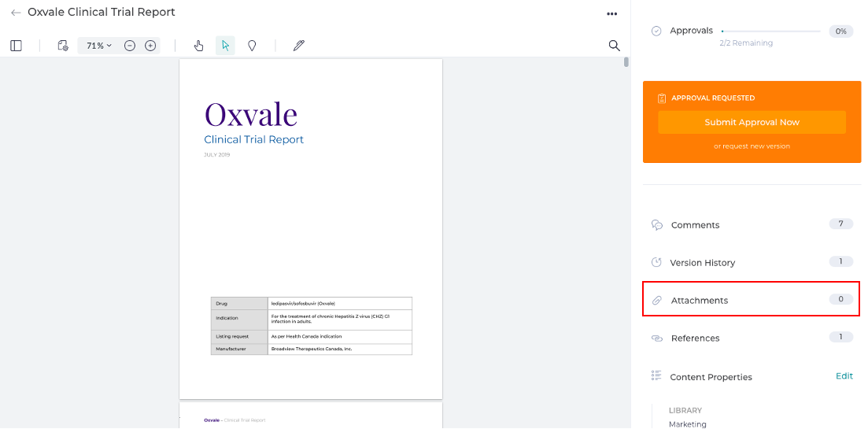Click the document vertical scrollbar thumb
The height and width of the screenshot is (429, 868).
point(626,62)
